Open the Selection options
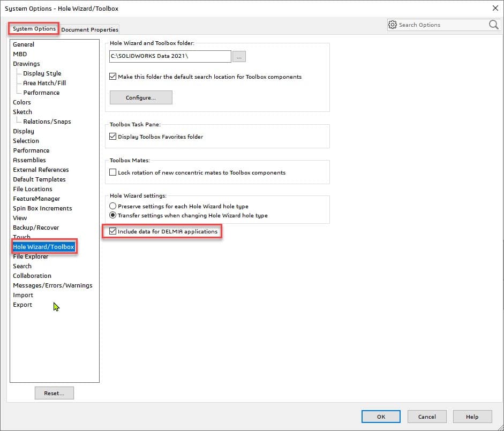Viewport: 504px width, 431px height. 26,141
